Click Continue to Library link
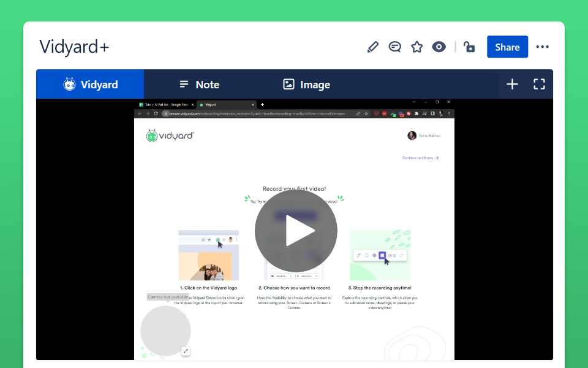588x368 pixels. 420,158
